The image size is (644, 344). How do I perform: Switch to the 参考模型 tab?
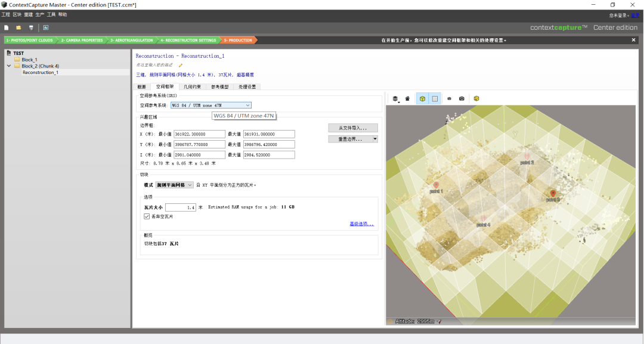(219, 86)
